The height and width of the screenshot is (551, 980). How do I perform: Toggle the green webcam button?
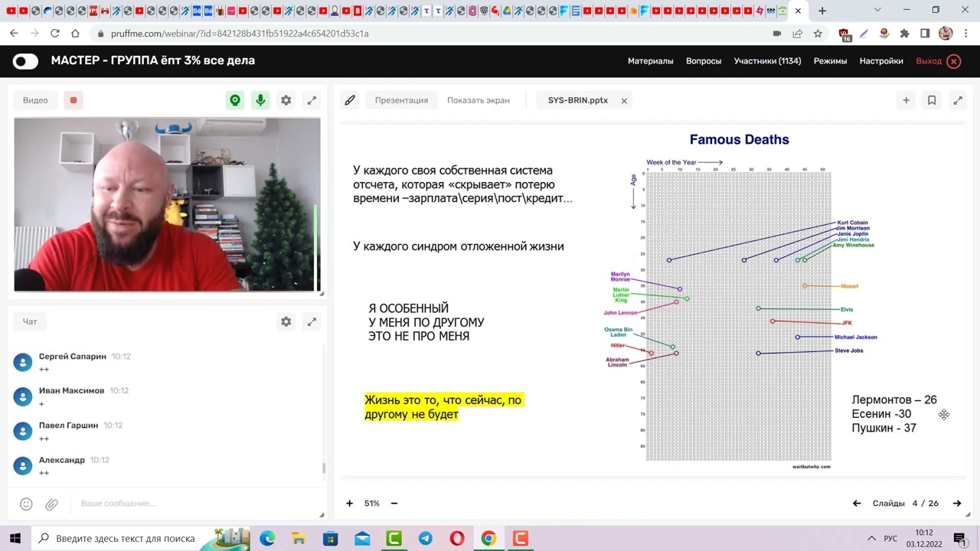coord(235,100)
